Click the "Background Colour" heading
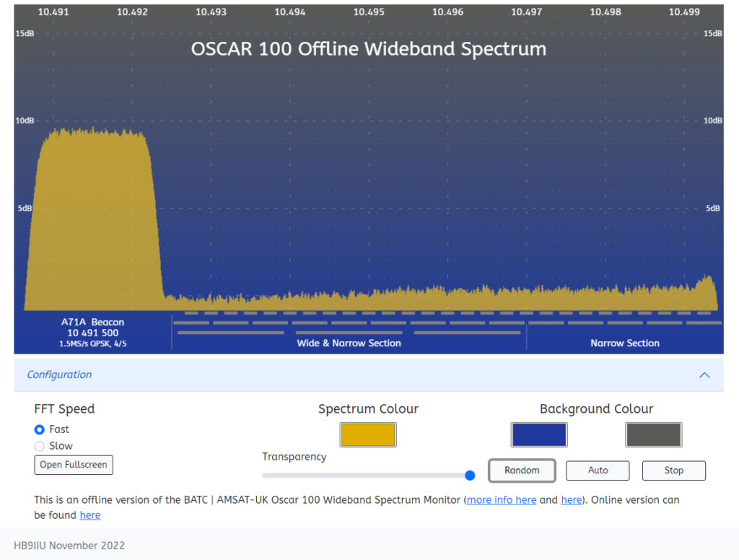Viewport: 739px width, 560px height. point(597,408)
